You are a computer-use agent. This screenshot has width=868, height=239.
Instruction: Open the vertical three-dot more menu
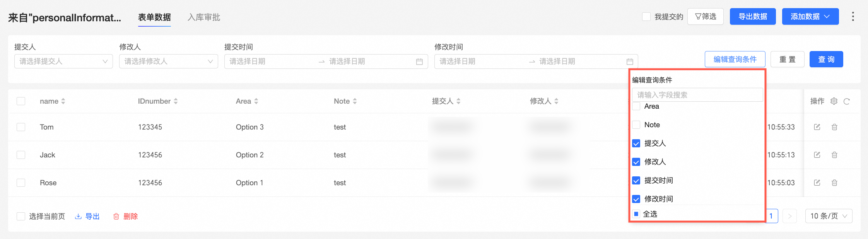pyautogui.click(x=853, y=16)
